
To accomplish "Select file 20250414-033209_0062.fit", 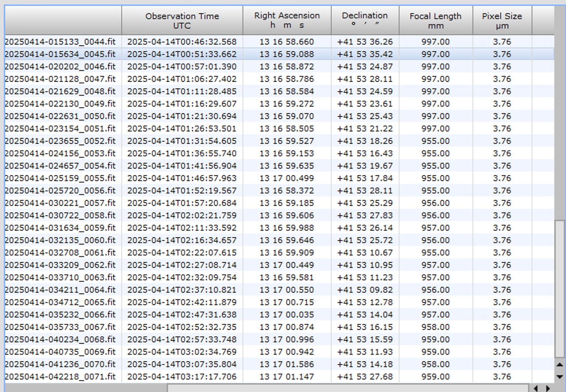I will (x=60, y=265).
